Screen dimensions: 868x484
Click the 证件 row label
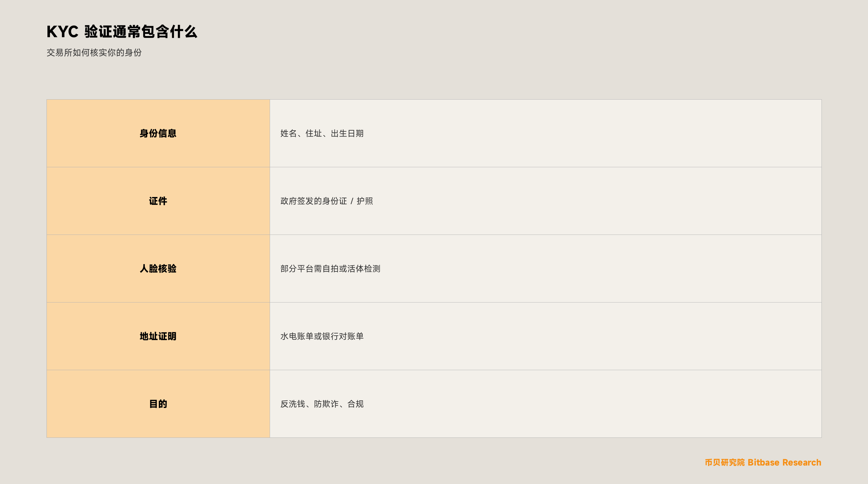click(x=158, y=201)
